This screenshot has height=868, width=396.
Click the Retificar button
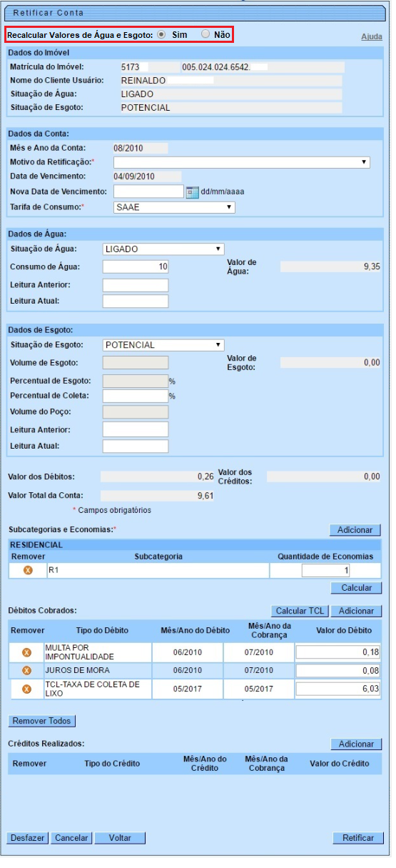pos(357,838)
